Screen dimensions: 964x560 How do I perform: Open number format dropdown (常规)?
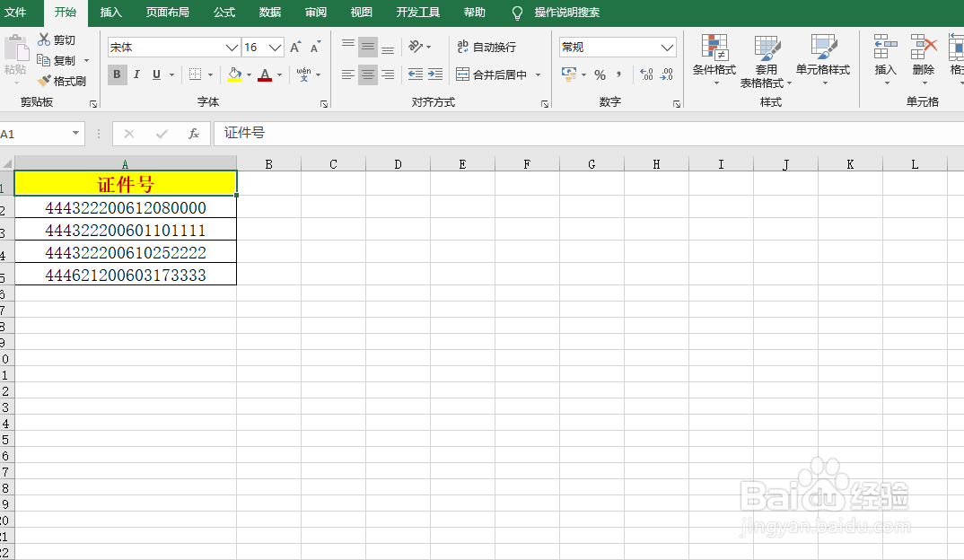(x=667, y=48)
